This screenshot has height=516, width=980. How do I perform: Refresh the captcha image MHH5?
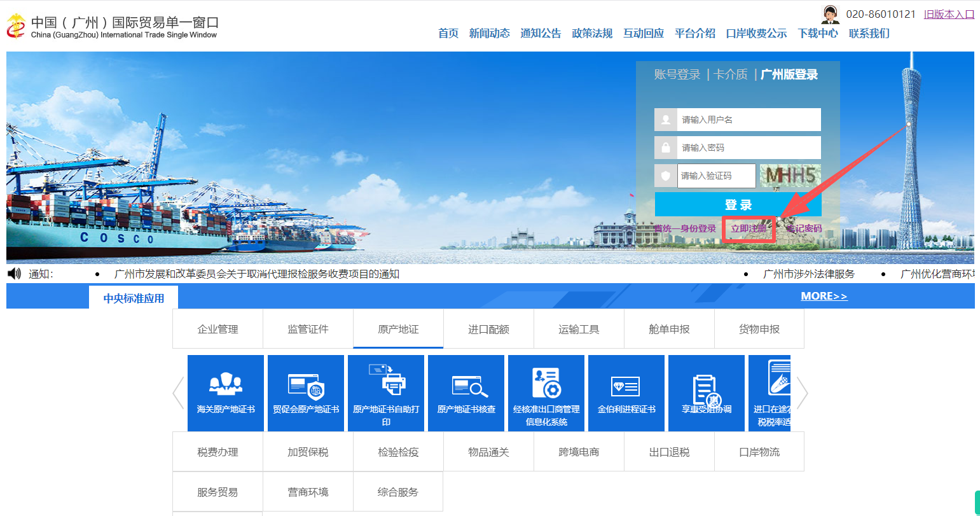click(790, 176)
